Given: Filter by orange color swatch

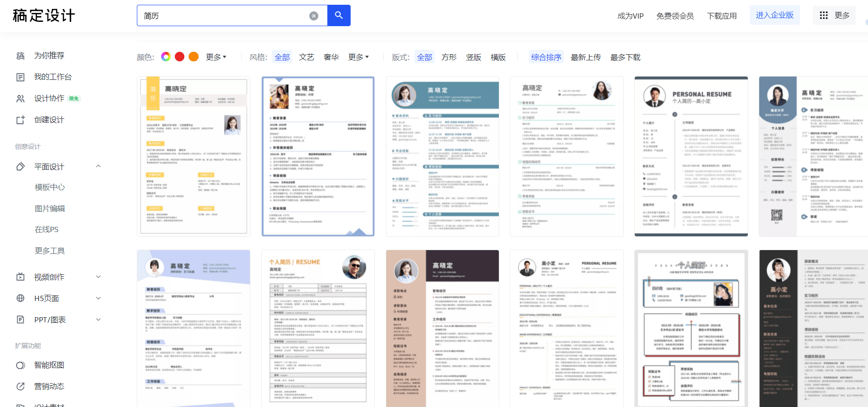Looking at the screenshot, I should click(193, 57).
